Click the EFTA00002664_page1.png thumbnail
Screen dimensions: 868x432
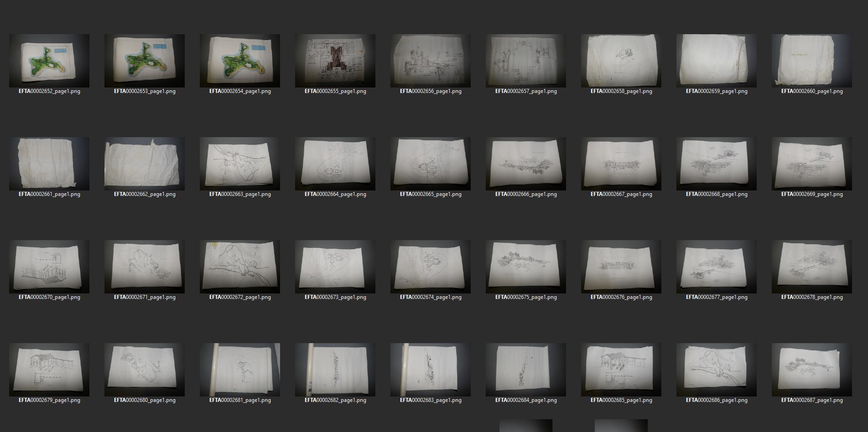[335, 164]
